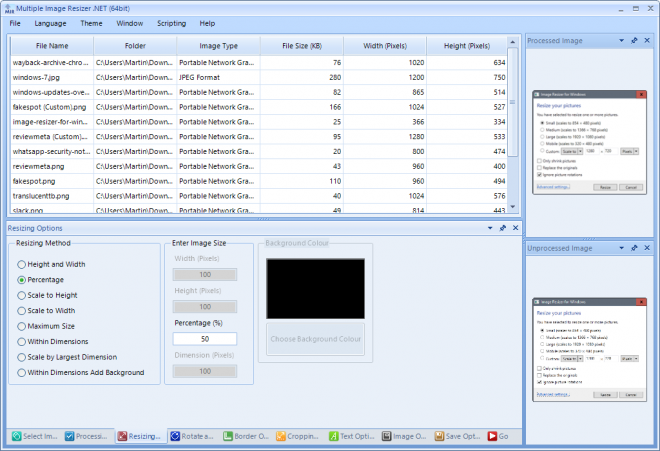This screenshot has width=660, height=451.
Task: Open the Resizing Options panel dropdown arrow
Action: [x=489, y=228]
